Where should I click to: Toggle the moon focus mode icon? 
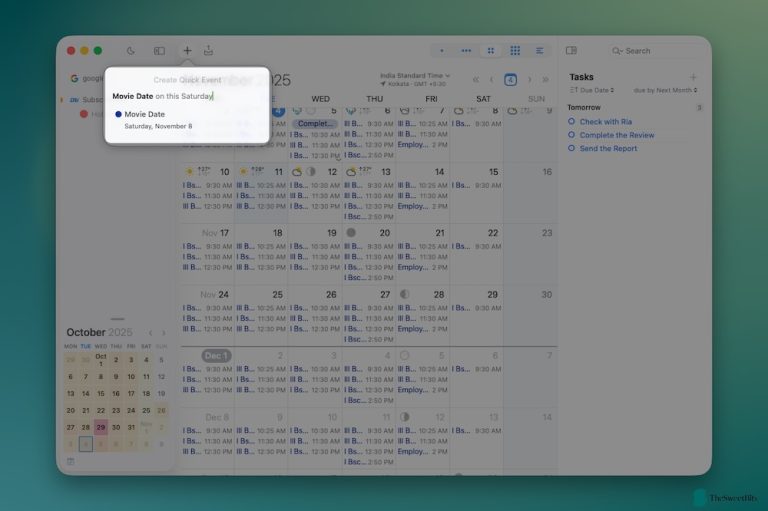[131, 50]
